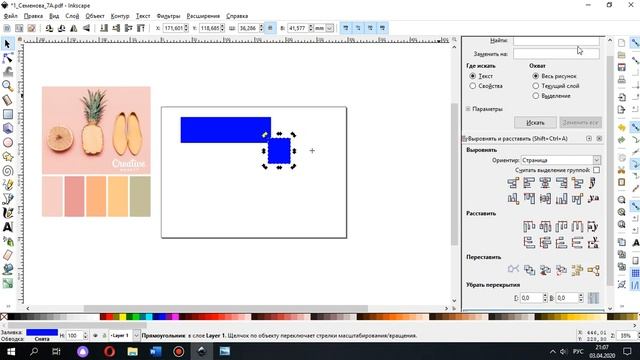The height and width of the screenshot is (360, 640).
Task: Click align top edges icon
Action: coord(529,199)
